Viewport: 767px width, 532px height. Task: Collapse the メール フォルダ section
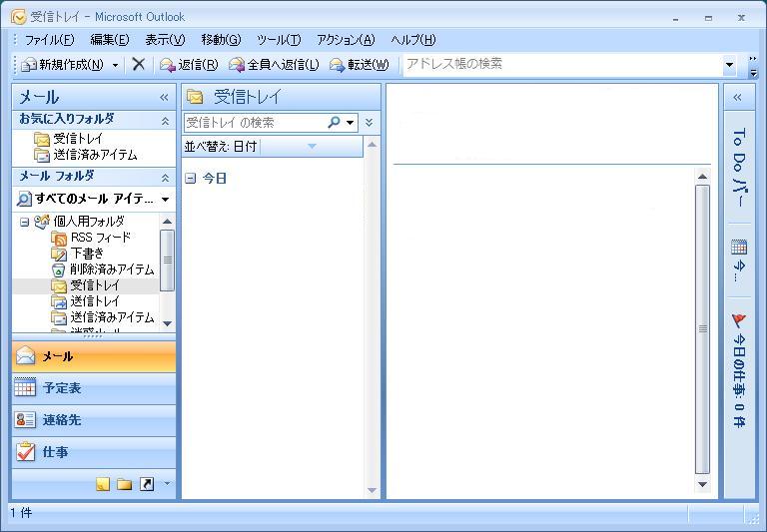(166, 177)
